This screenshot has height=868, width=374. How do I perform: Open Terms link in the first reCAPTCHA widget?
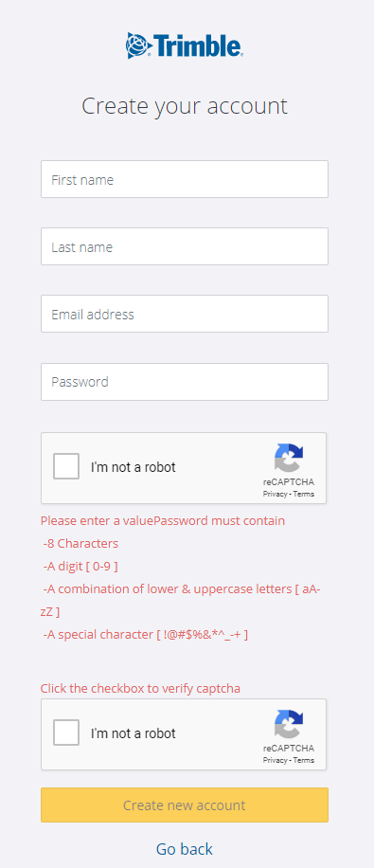304,494
